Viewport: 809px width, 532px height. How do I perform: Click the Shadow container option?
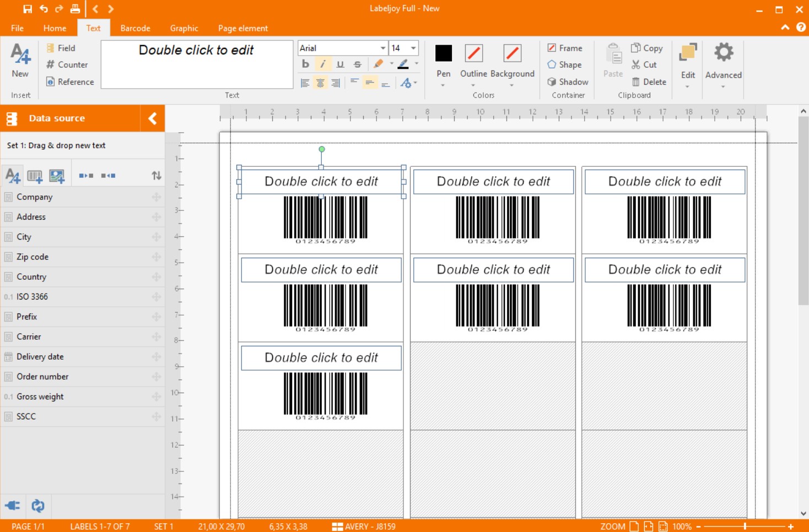tap(568, 82)
